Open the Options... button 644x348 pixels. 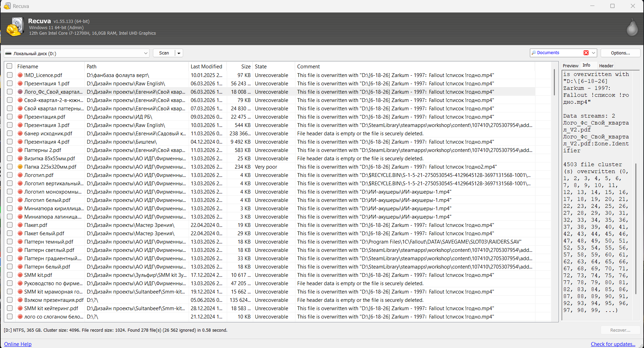[620, 53]
